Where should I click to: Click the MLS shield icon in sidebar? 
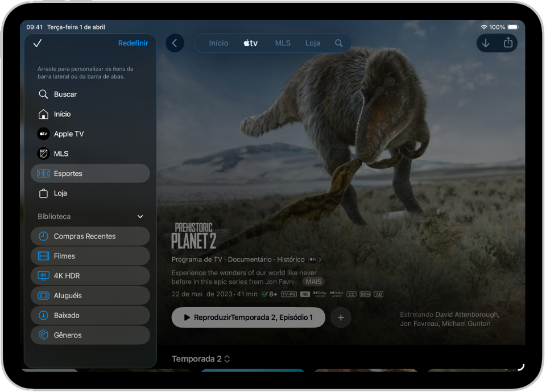click(43, 154)
